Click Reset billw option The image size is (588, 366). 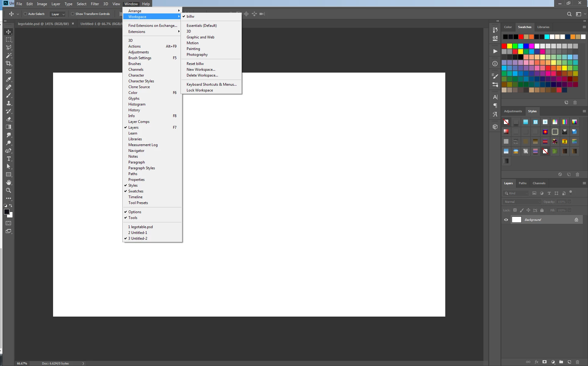195,64
